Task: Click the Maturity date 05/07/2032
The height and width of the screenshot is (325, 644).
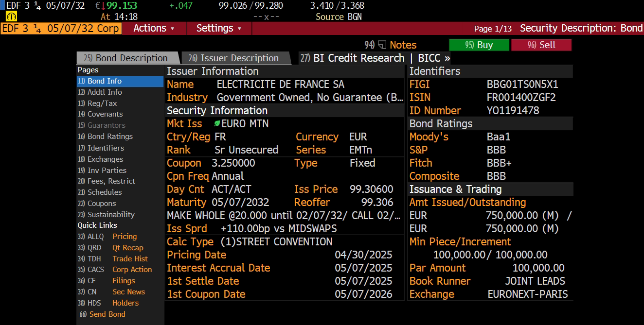Action: click(x=240, y=203)
